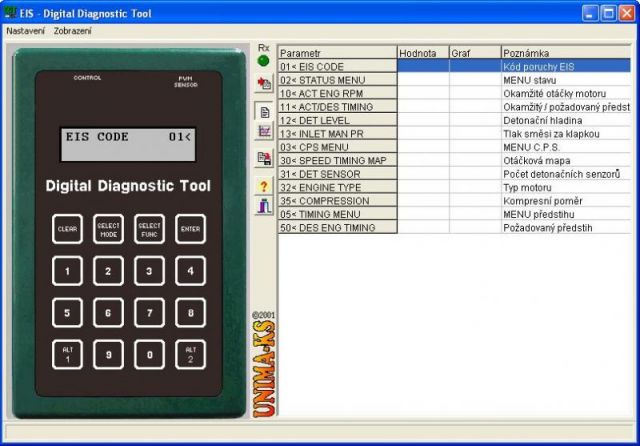Select row 32< ENGINE TYPE

454,187
